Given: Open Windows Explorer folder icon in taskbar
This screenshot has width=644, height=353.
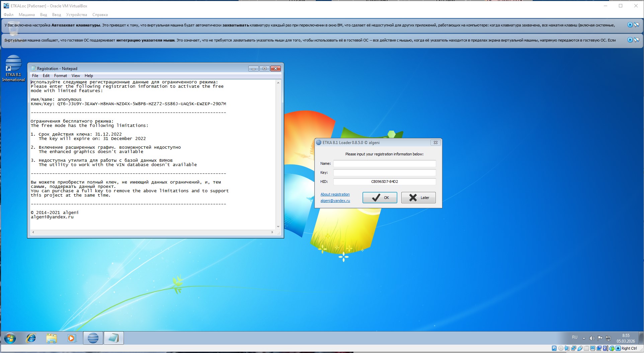Looking at the screenshot, I should [x=51, y=338].
